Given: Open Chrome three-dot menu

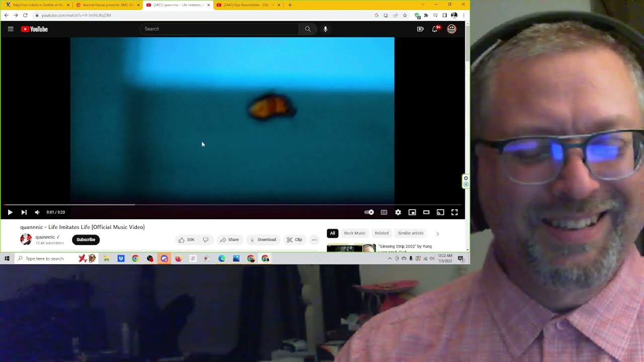Looking at the screenshot, I should pos(463,16).
